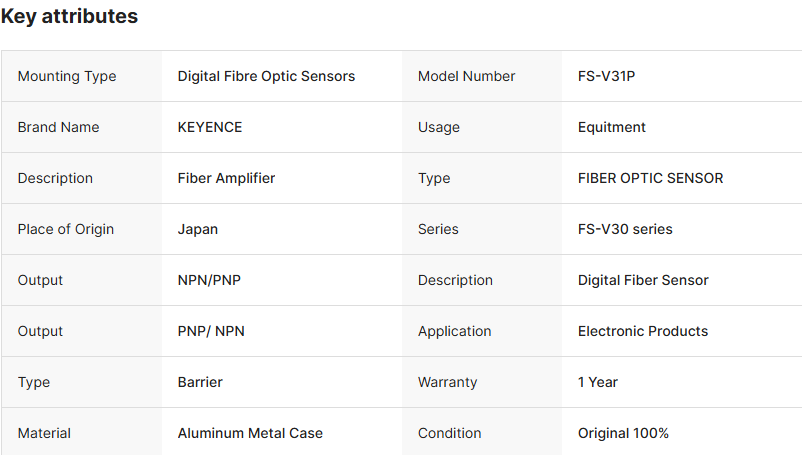Click the "KEYENCE" brand value

tap(210, 127)
